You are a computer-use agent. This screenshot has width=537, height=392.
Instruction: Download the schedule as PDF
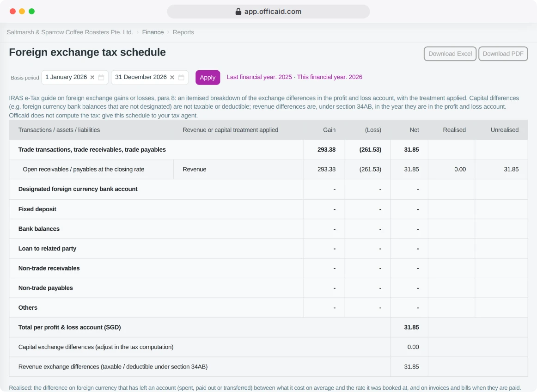pyautogui.click(x=503, y=54)
